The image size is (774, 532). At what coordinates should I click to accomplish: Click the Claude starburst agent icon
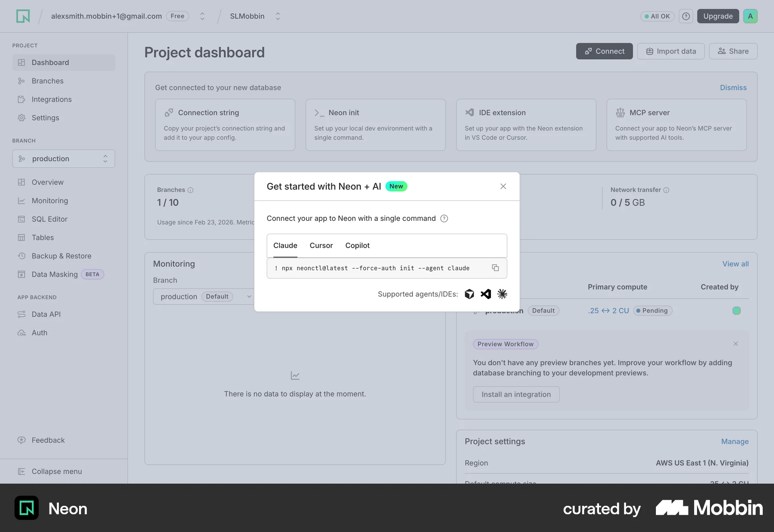point(502,294)
